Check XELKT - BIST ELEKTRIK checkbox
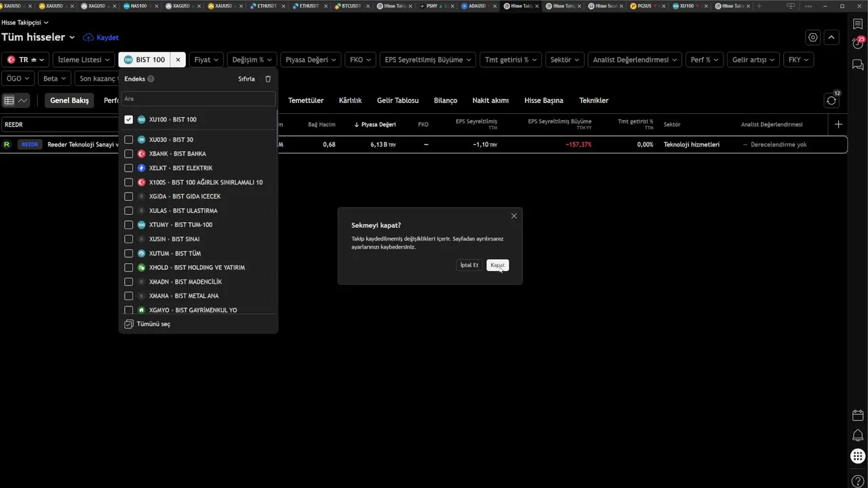 coord(129,168)
